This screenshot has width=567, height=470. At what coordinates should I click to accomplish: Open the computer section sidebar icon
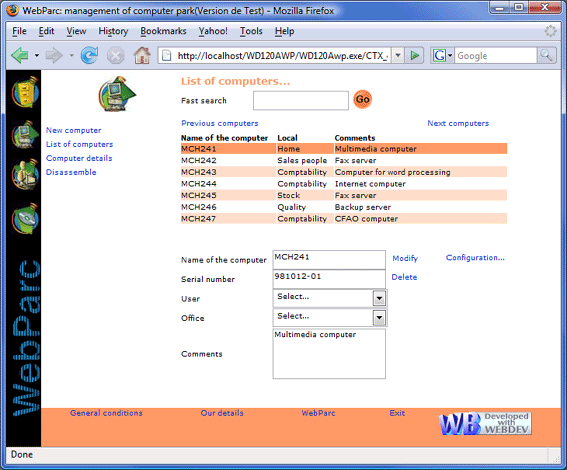pos(25,135)
